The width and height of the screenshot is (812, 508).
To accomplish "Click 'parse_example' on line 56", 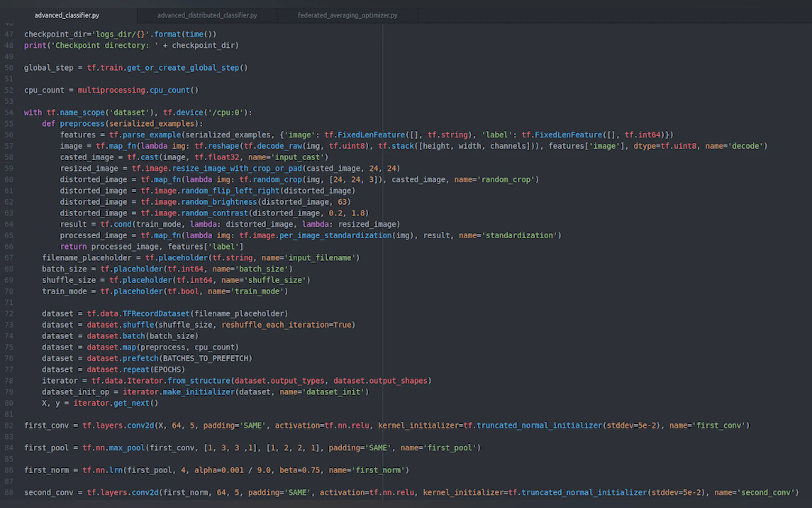I will (152, 135).
